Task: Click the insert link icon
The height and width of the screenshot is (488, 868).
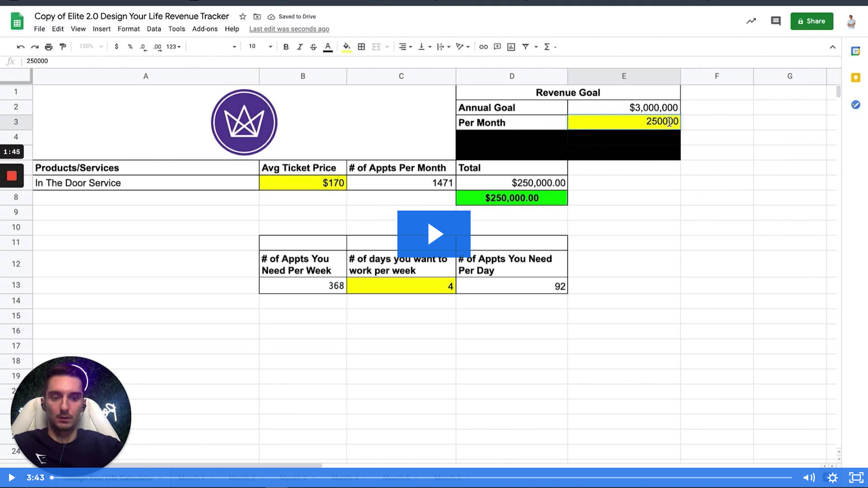Action: tap(483, 47)
